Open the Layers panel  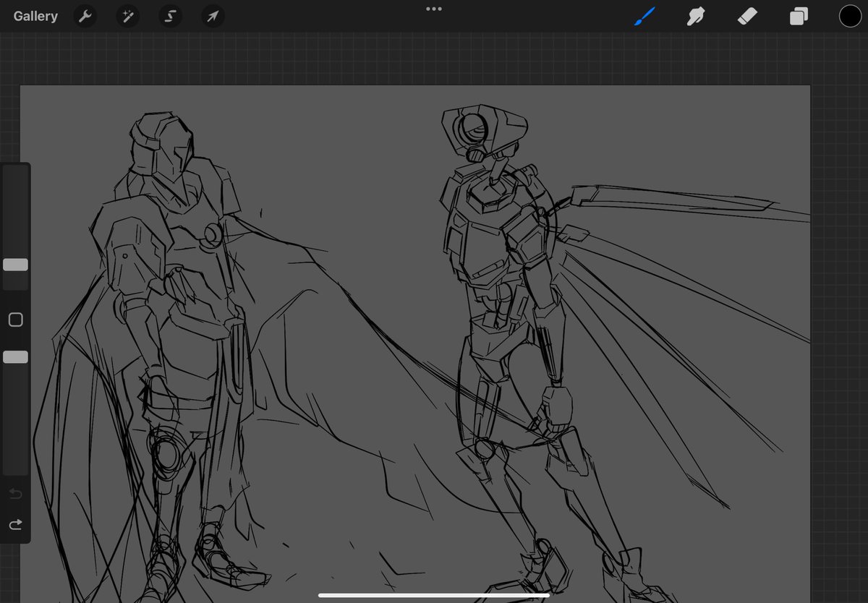tap(799, 16)
